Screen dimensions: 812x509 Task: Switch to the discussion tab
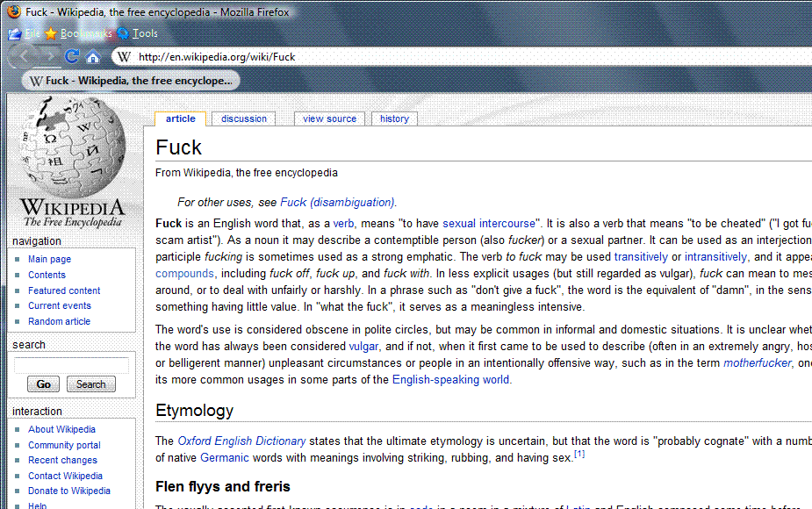pyautogui.click(x=244, y=118)
